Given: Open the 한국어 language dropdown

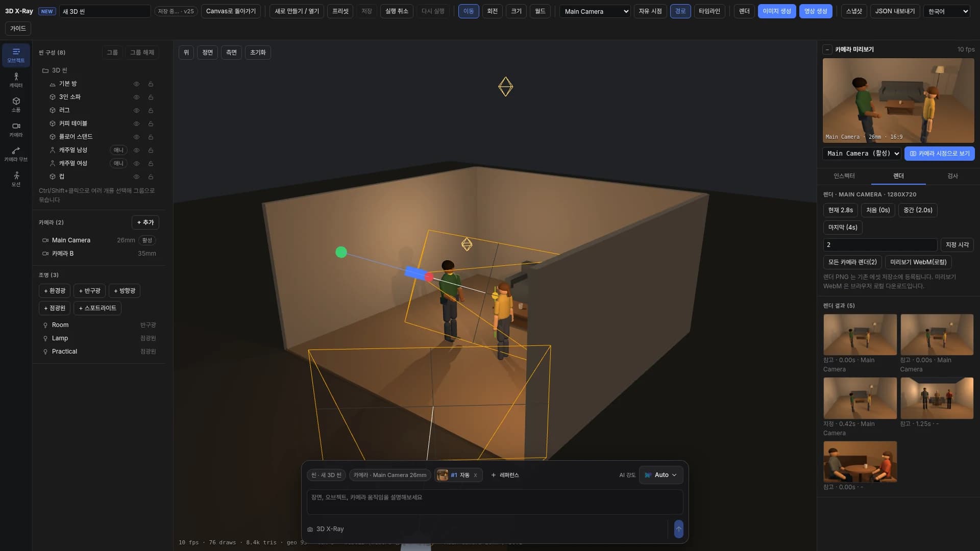Looking at the screenshot, I should (947, 11).
